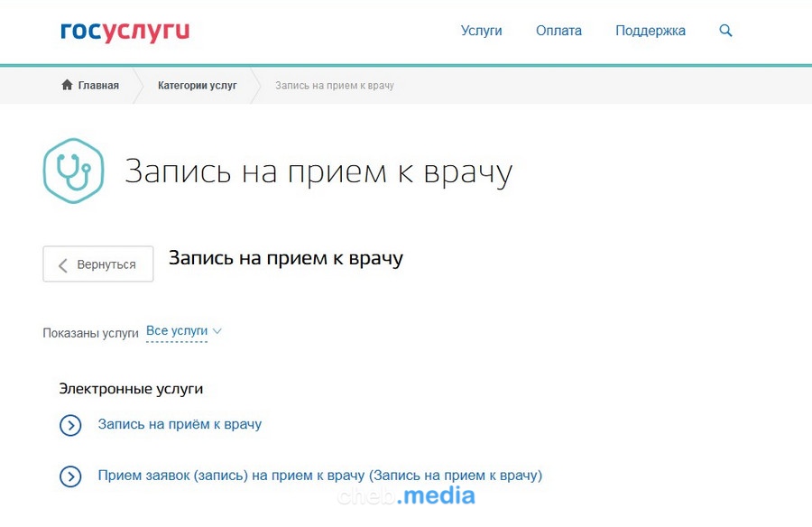
Task: Click arrow circle beside Запись на приём к врачу
Action: point(70,425)
